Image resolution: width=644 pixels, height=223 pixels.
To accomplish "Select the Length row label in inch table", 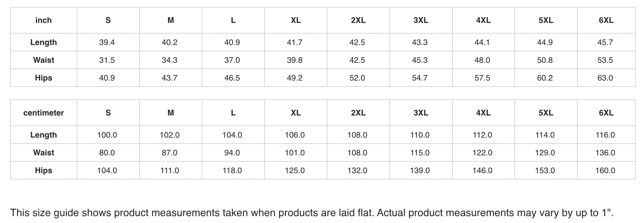I will pos(44,42).
